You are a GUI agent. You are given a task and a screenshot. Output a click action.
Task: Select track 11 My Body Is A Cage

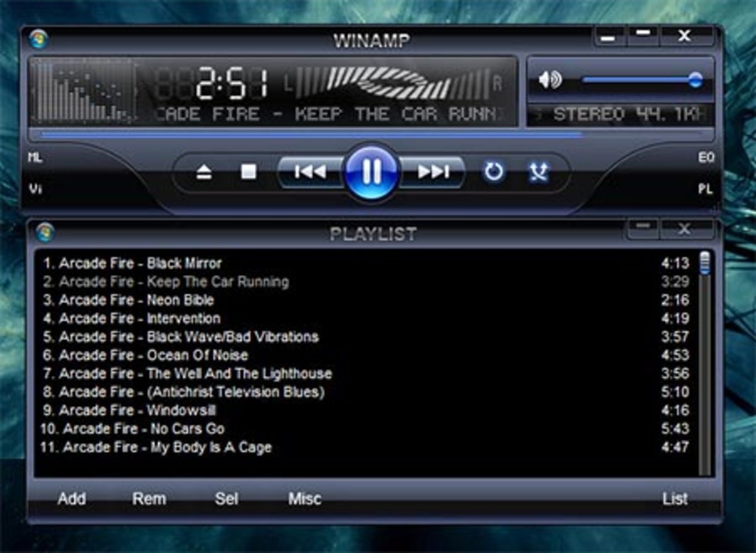tap(366, 447)
